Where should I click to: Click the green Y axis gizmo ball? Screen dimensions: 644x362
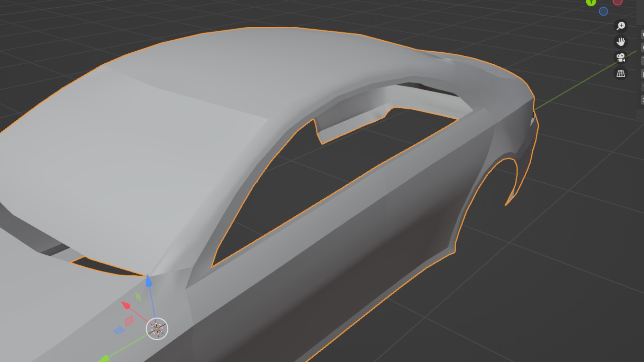point(591,2)
